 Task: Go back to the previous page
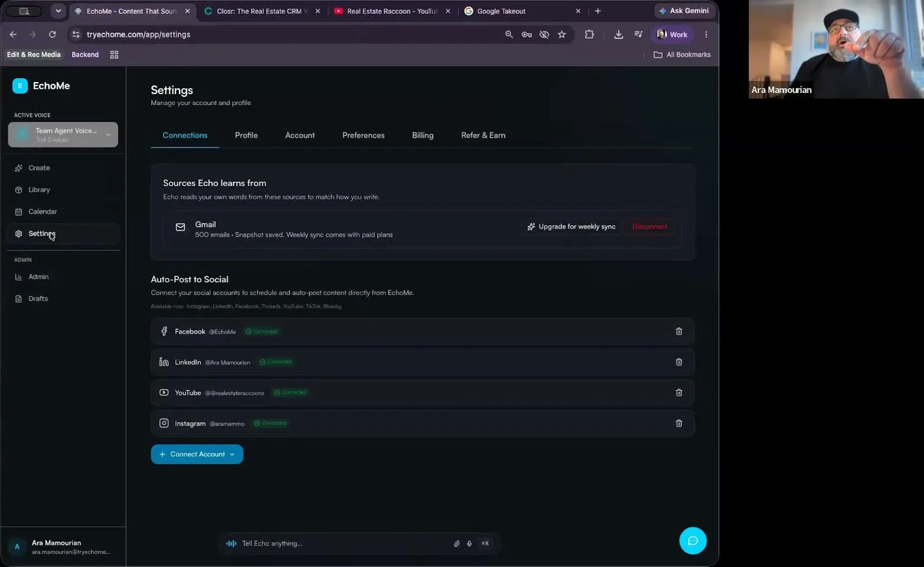pos(13,35)
